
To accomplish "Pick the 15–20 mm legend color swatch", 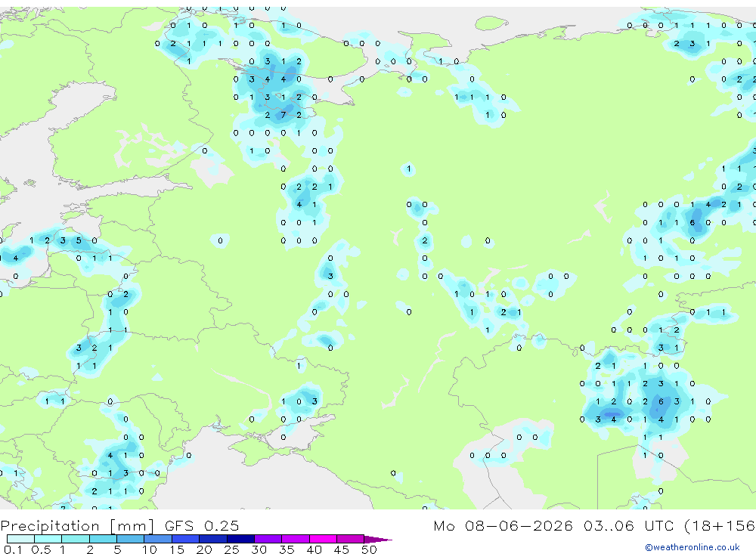I will point(186,539).
